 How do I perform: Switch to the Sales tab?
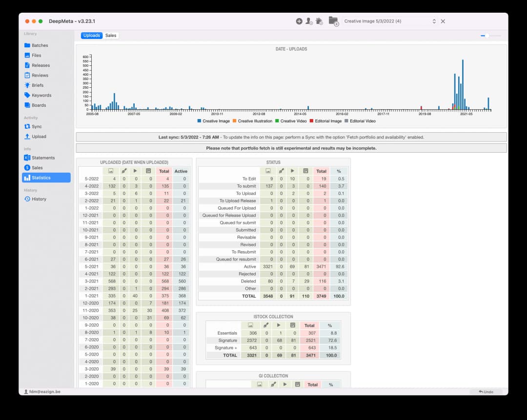[111, 35]
